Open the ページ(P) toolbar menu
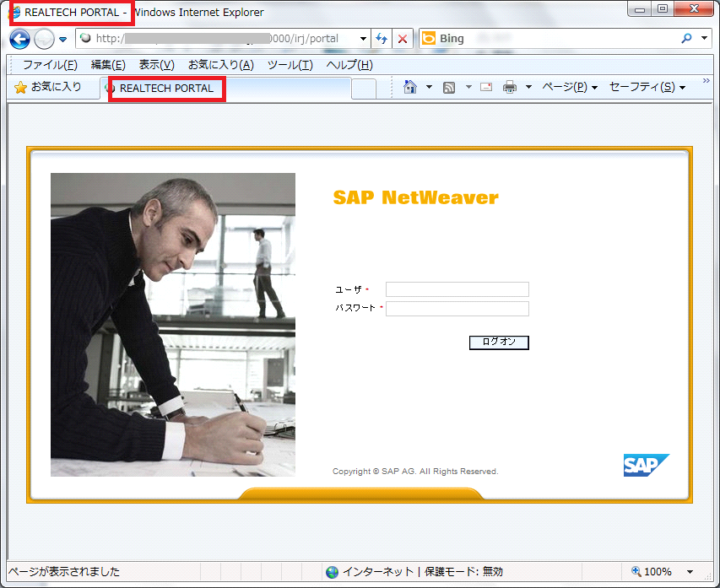720x588 pixels. click(570, 87)
